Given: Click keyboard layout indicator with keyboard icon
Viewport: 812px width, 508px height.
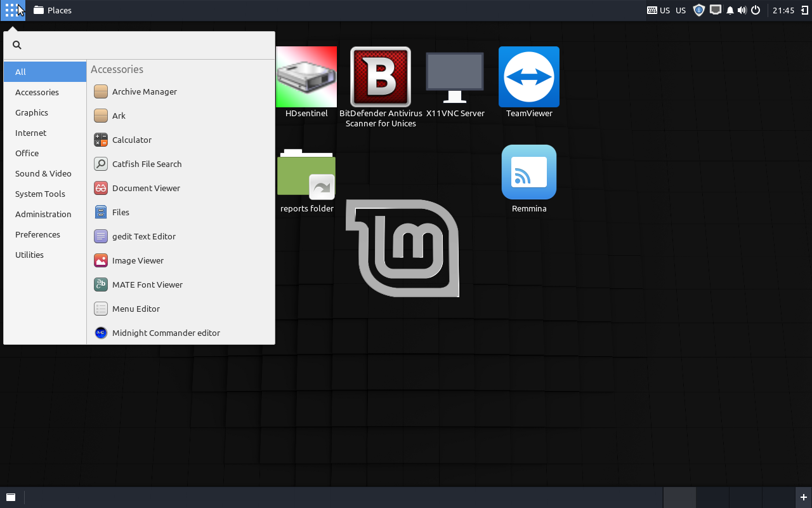Looking at the screenshot, I should (x=658, y=10).
